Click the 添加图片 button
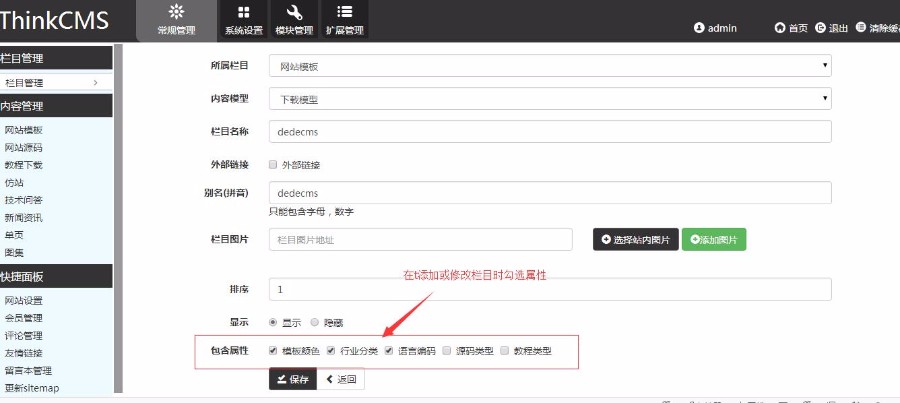The width and height of the screenshot is (900, 403). [x=714, y=239]
